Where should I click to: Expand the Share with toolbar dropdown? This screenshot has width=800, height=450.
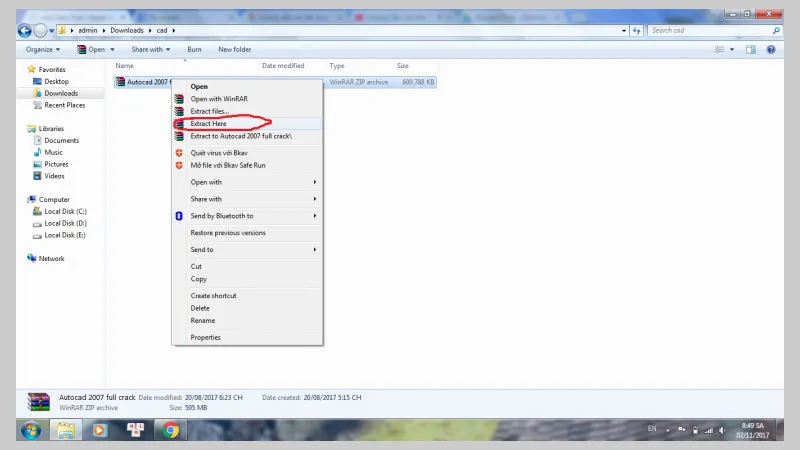(x=150, y=49)
